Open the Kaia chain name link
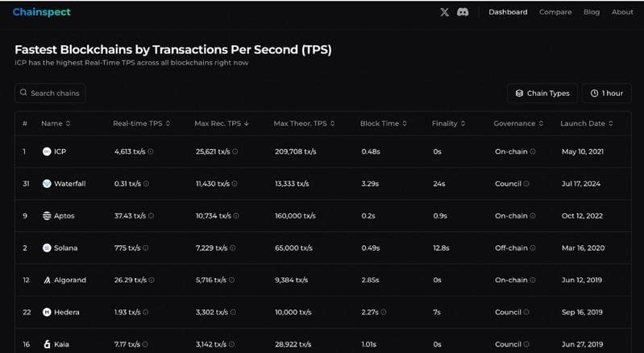This screenshot has width=644, height=353. point(61,345)
